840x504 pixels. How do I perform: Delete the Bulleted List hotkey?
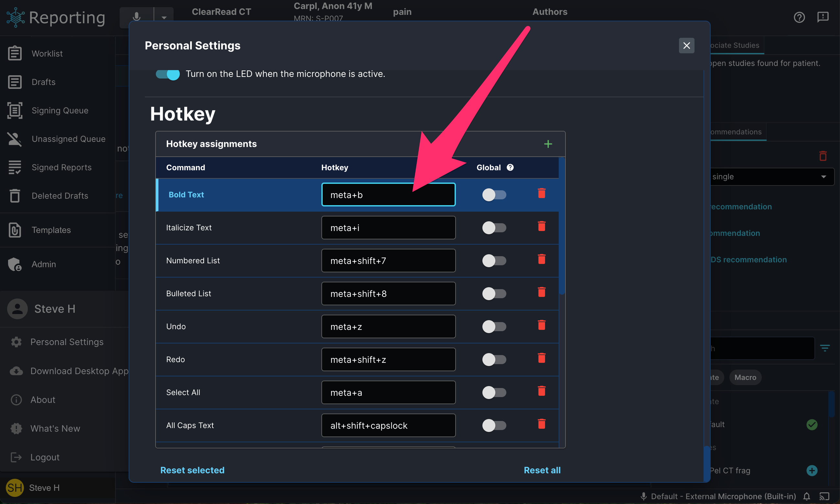(542, 292)
